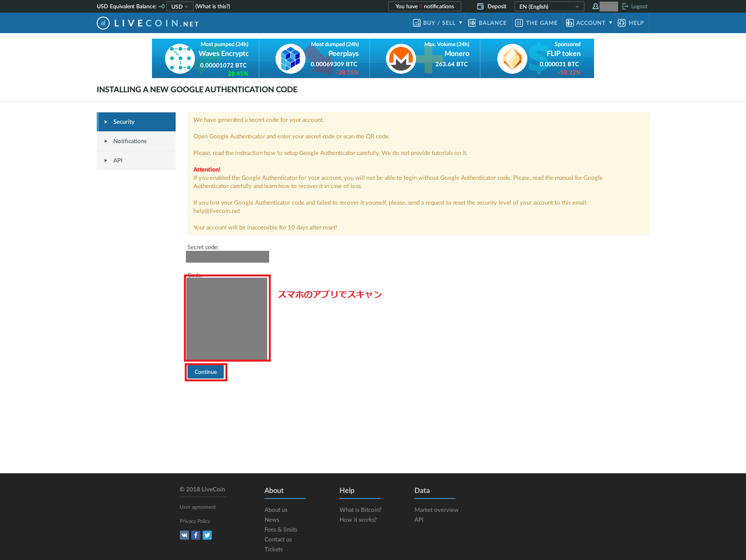The height and width of the screenshot is (560, 746).
Task: Open the Facebook social icon
Action: pos(196,535)
